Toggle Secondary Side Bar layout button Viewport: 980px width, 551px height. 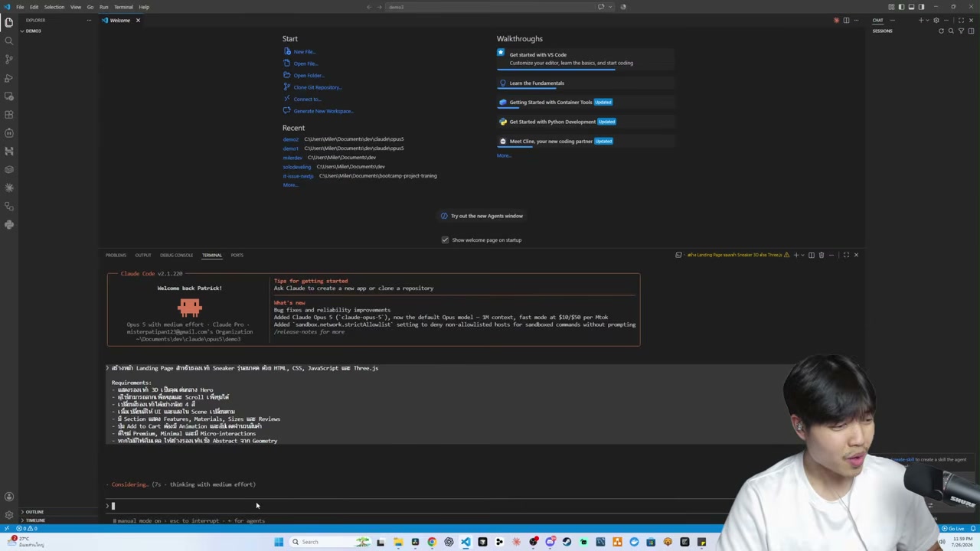(x=921, y=7)
